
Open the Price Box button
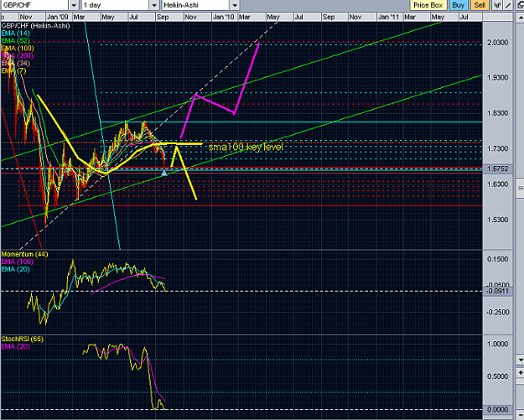428,5
